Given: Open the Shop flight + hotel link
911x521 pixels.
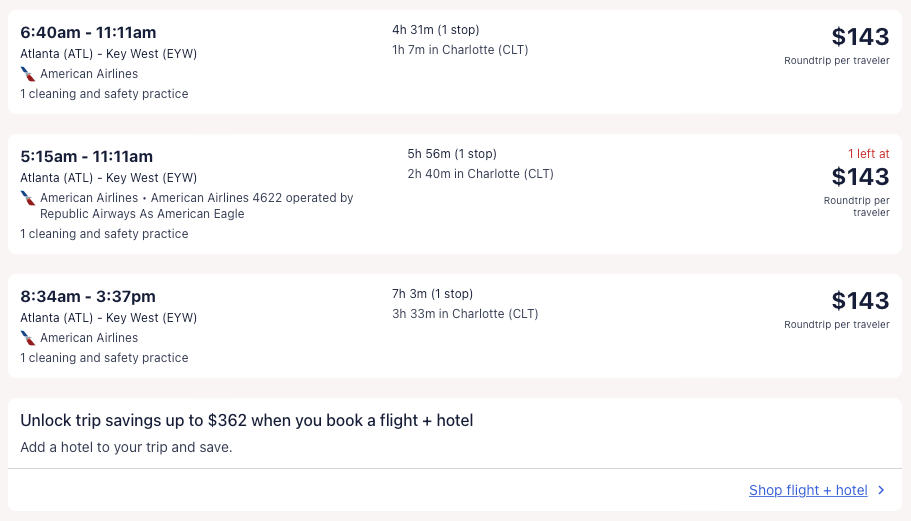Looking at the screenshot, I should [808, 490].
